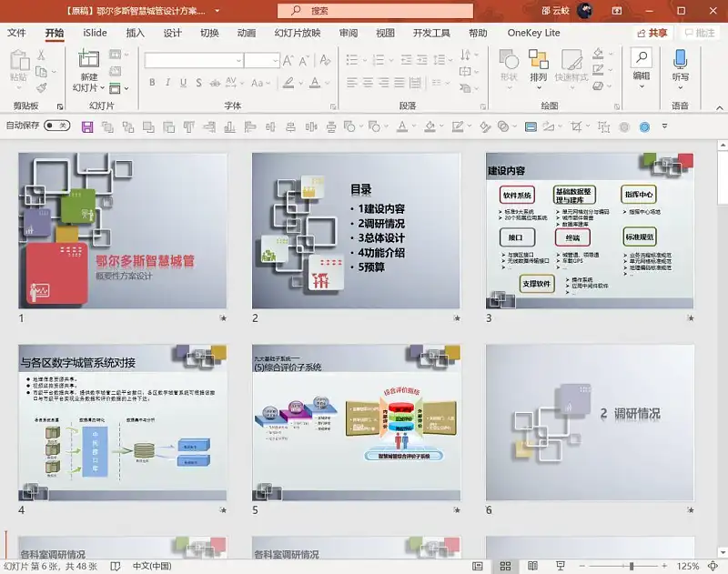Click the text highlight color pen
Viewport: 728px width, 574px height.
coord(288,83)
